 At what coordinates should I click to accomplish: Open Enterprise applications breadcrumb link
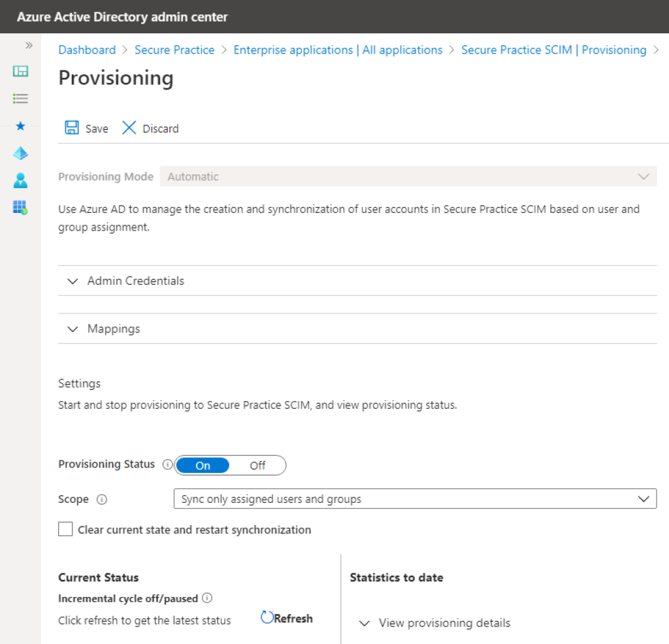338,50
